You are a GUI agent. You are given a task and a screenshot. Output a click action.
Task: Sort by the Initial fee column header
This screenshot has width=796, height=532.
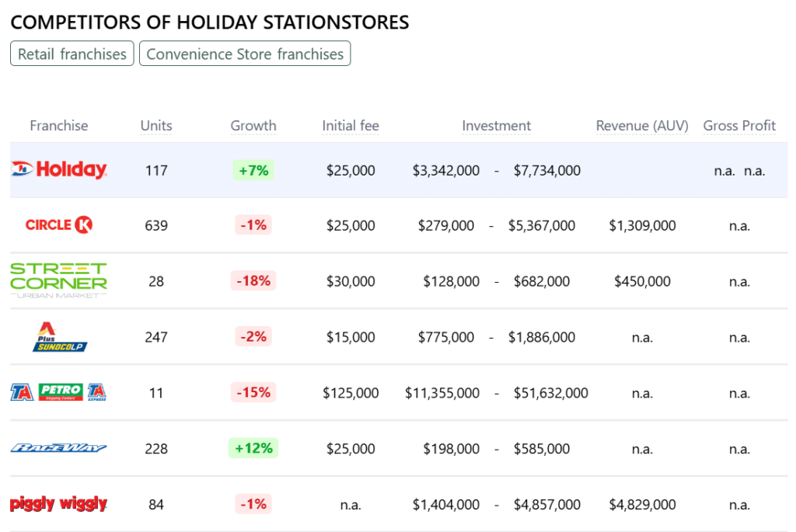351,125
